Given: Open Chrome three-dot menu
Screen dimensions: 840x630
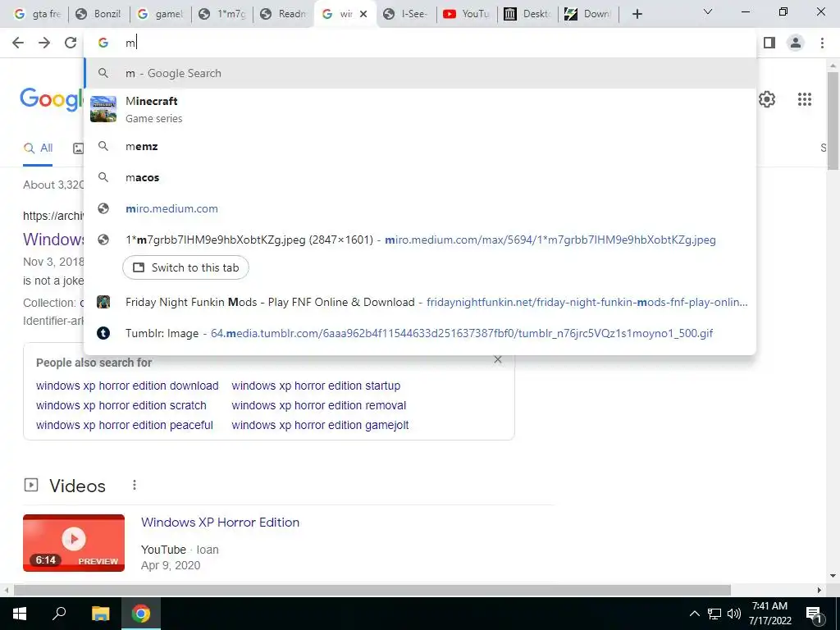Looking at the screenshot, I should point(822,43).
